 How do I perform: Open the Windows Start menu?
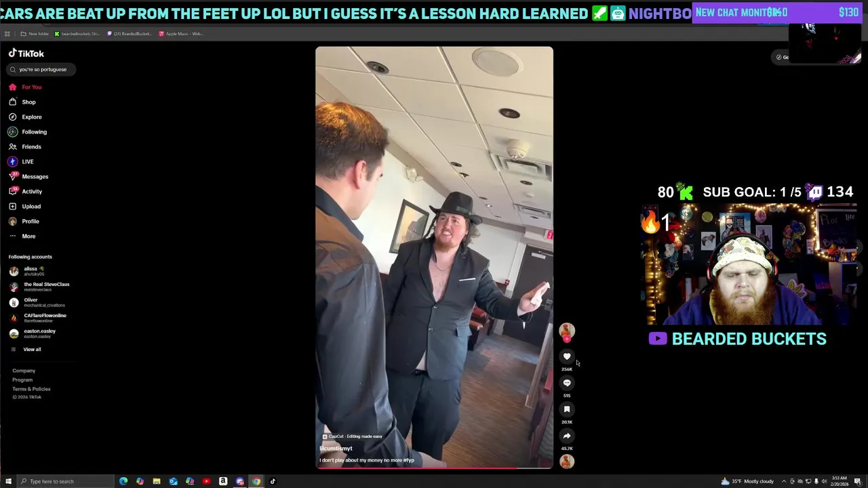click(8, 481)
